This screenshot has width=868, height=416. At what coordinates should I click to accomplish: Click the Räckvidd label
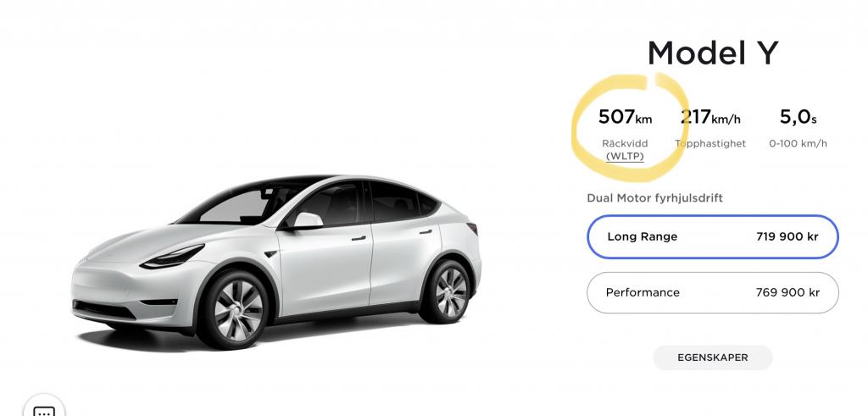pos(625,143)
